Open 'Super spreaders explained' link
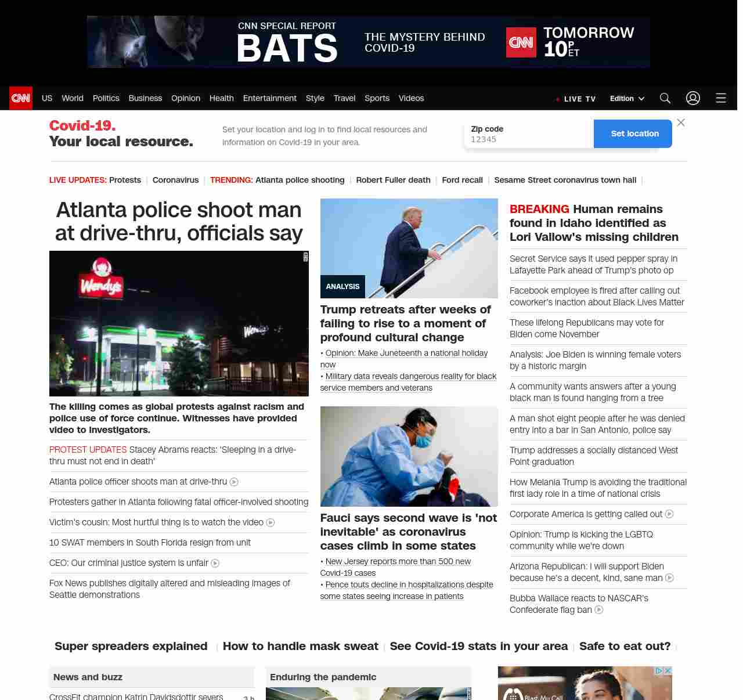This screenshot has height=700, width=743. 131,646
